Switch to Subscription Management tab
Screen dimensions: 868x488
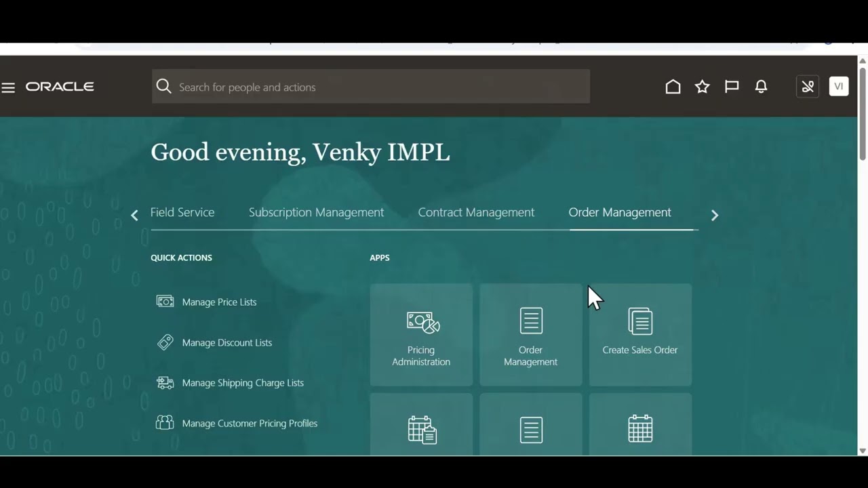316,212
